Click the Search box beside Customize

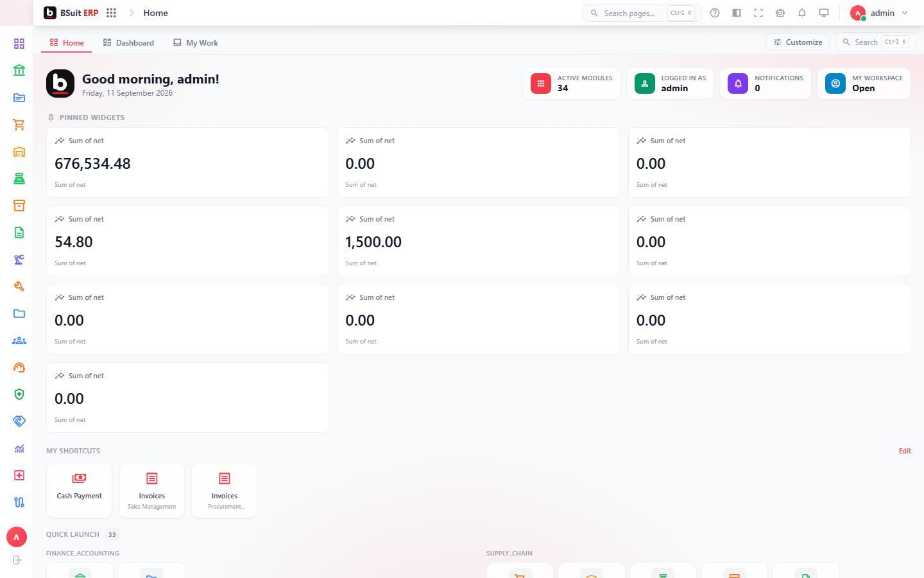point(875,42)
